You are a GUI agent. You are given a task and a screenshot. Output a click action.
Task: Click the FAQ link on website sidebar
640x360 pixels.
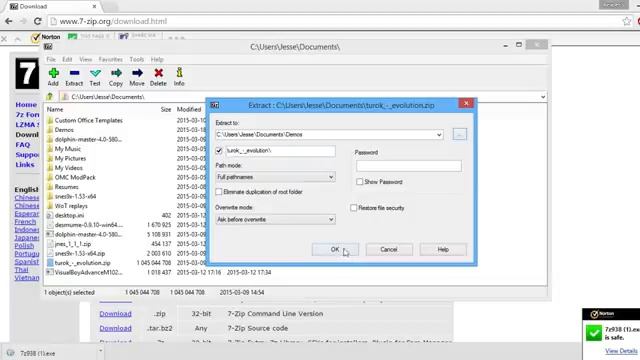click(23, 144)
